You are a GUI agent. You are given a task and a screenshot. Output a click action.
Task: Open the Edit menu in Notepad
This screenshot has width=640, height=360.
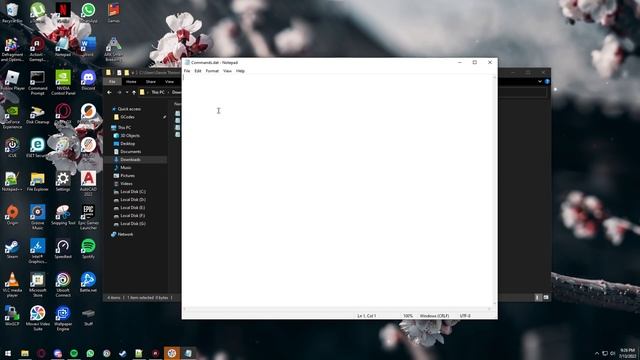pos(198,71)
